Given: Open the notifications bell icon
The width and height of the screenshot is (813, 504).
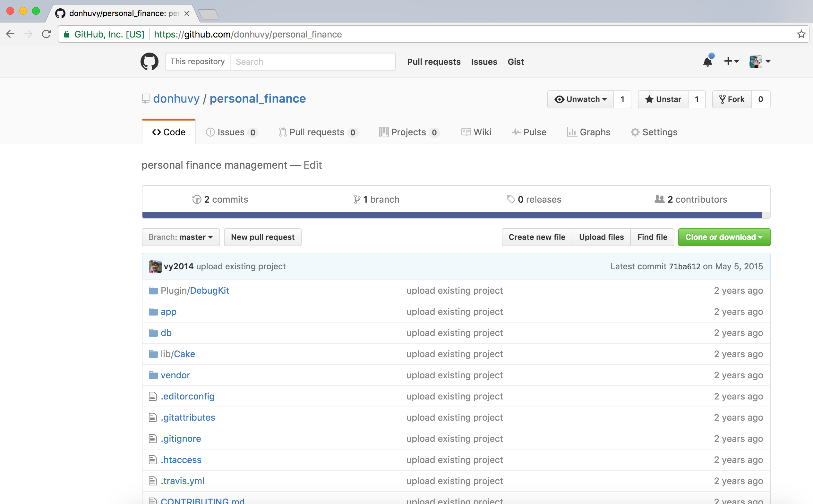Looking at the screenshot, I should pyautogui.click(x=708, y=61).
